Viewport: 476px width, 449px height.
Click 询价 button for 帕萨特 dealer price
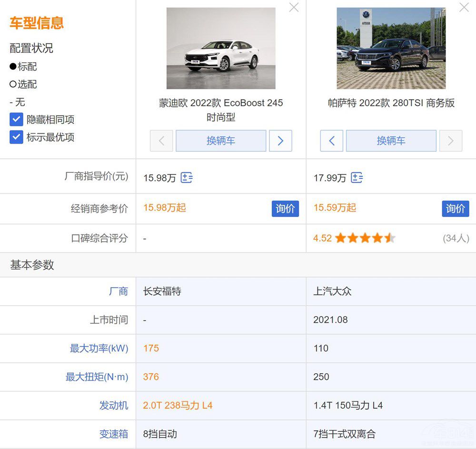pos(455,208)
